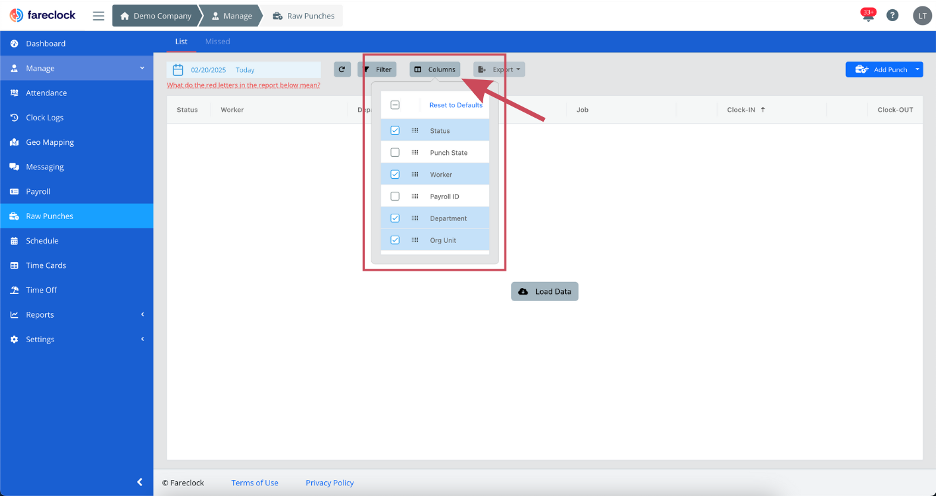Viewport: 936px width, 496px height.
Task: Click drag handle beside Department column
Action: pyautogui.click(x=415, y=218)
